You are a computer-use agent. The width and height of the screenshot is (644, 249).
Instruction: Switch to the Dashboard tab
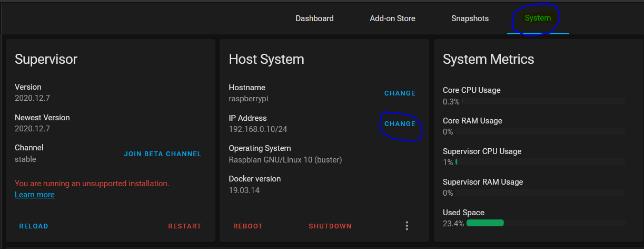coord(314,18)
